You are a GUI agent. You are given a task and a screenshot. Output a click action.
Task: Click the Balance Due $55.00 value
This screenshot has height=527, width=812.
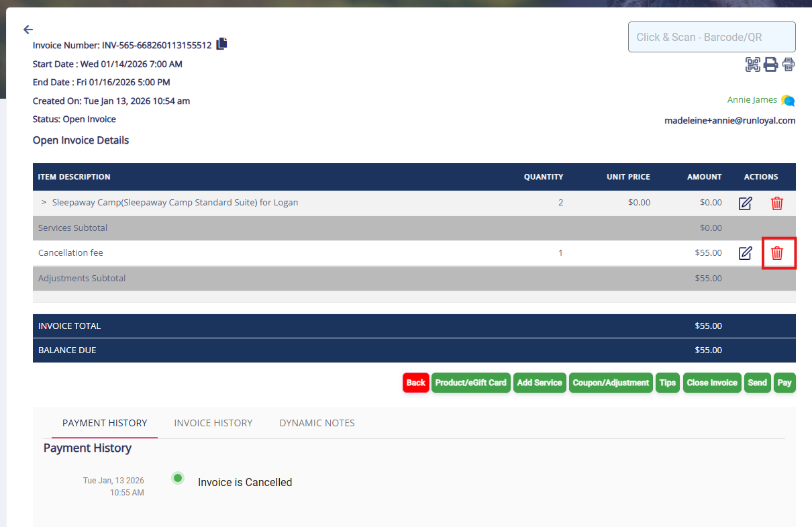[709, 350]
